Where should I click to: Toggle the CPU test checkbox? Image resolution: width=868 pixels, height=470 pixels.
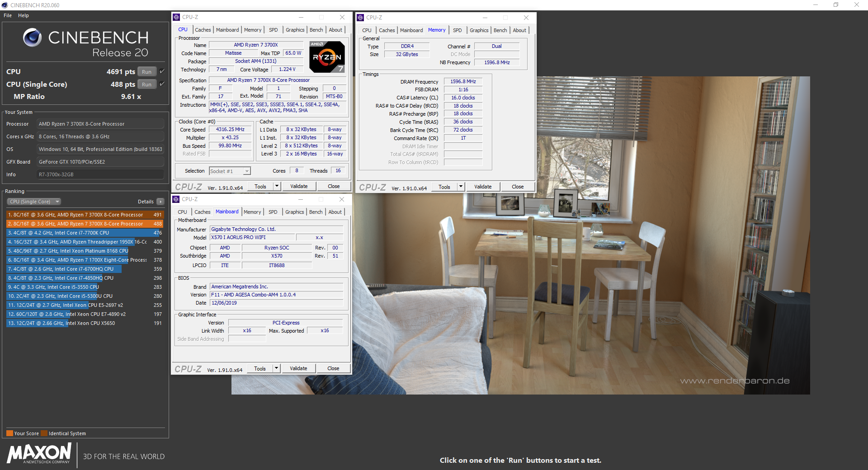[x=162, y=71]
